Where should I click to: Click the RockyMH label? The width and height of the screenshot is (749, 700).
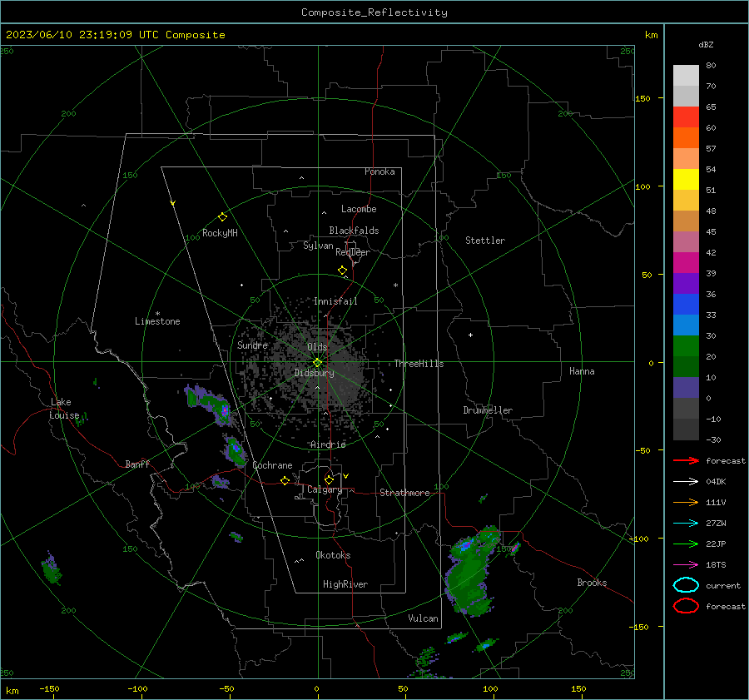[220, 233]
